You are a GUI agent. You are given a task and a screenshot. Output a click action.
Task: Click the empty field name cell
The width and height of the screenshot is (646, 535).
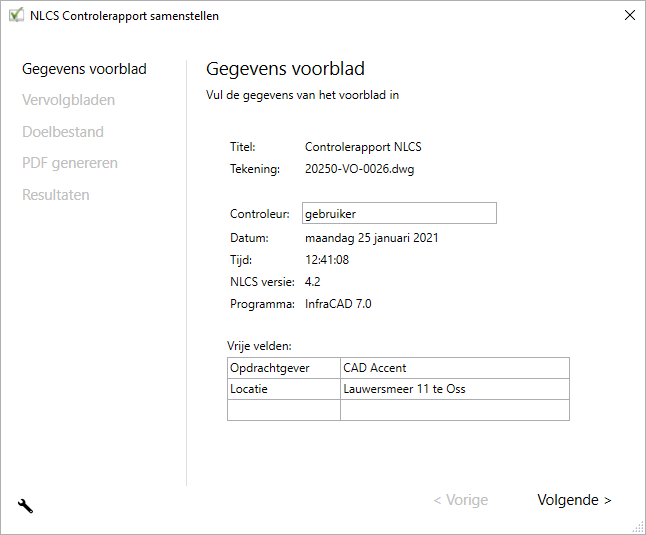tap(284, 410)
